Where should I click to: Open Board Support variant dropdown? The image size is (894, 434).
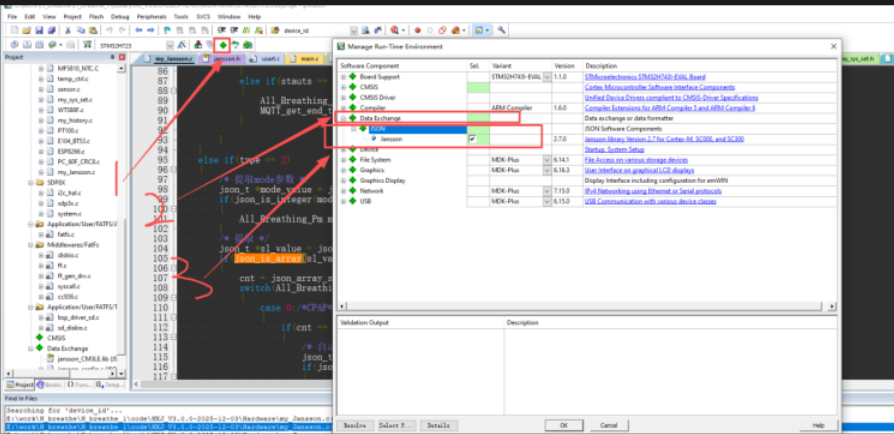(546, 77)
